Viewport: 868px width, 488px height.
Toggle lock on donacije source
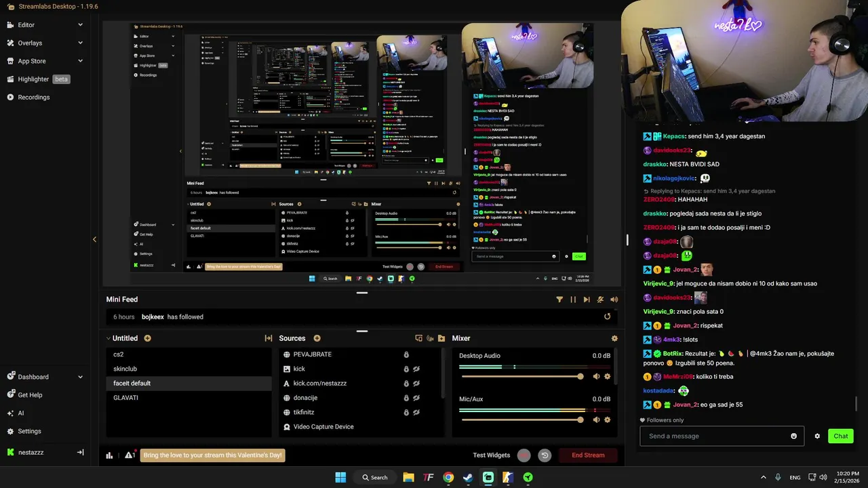point(406,398)
